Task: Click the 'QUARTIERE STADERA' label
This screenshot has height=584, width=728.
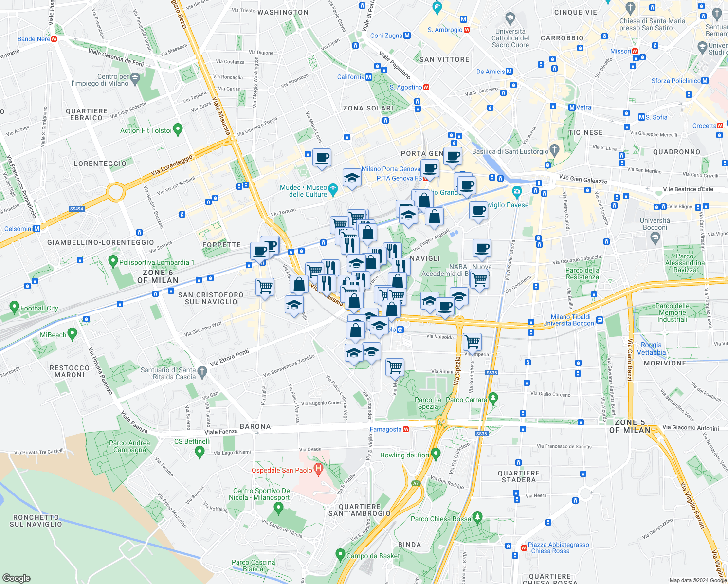Action: point(519,476)
